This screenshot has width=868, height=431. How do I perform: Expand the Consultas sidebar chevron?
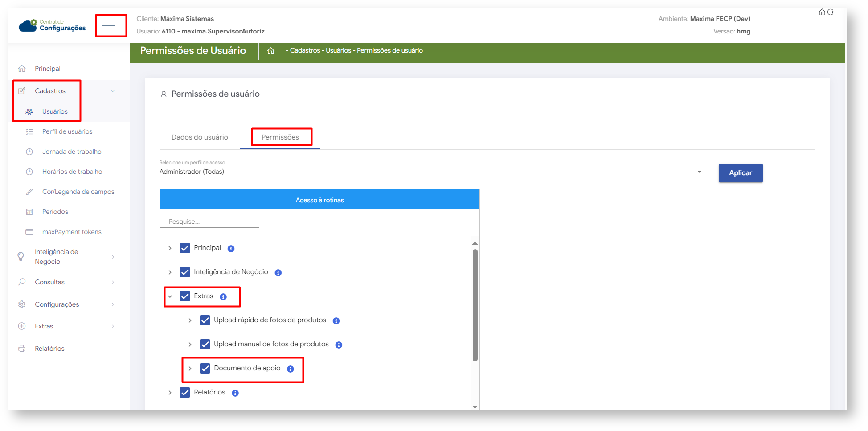(x=113, y=282)
